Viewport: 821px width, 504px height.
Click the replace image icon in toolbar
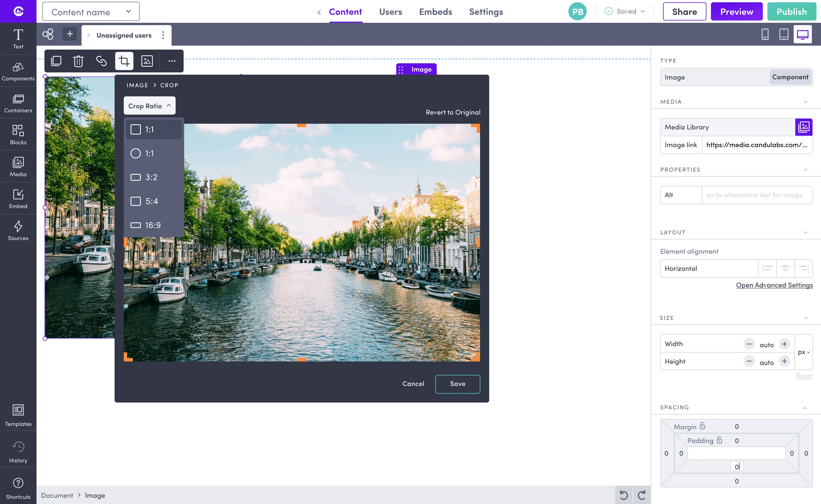147,61
